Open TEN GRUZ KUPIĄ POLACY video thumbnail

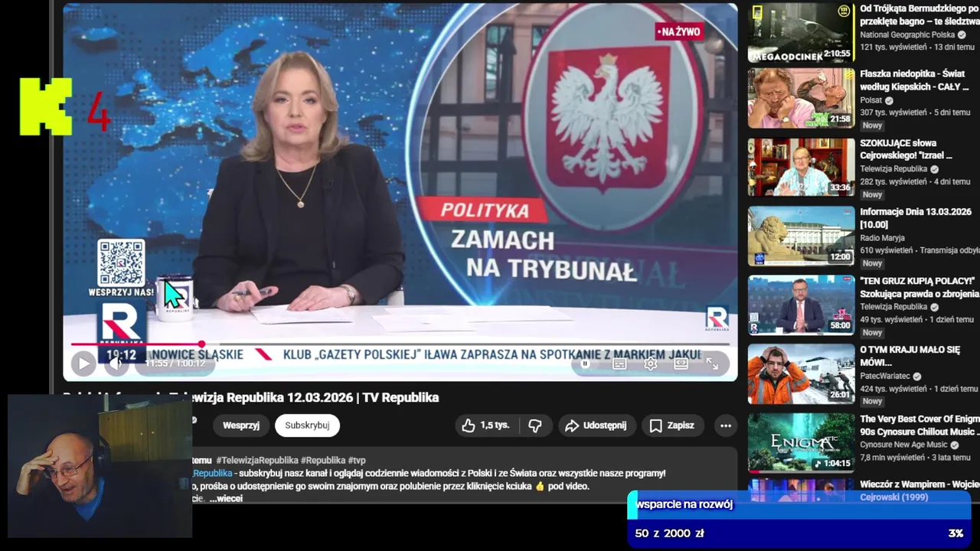coord(801,305)
